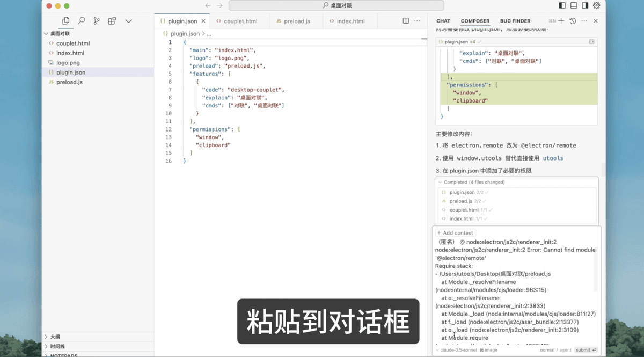Click the Add context button

pos(455,233)
